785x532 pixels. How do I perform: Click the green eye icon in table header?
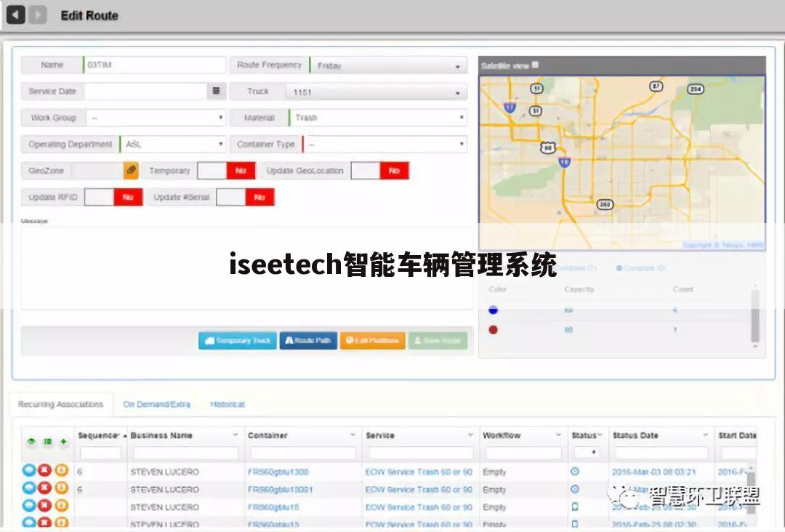coord(31,441)
